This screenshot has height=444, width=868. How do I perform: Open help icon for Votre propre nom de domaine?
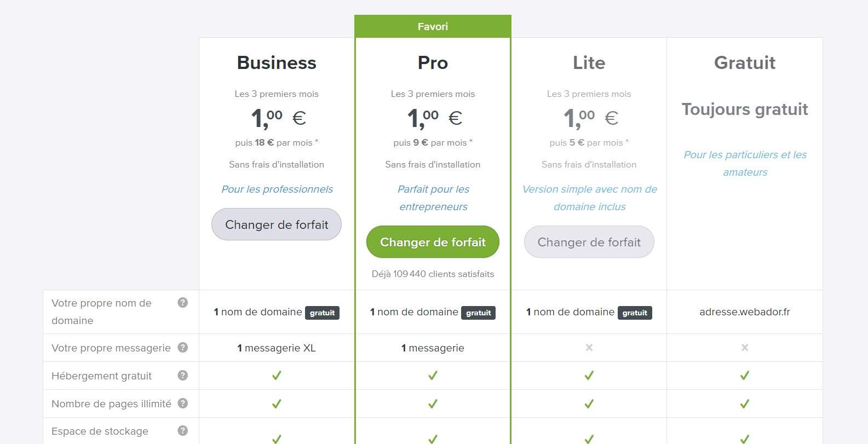click(183, 303)
